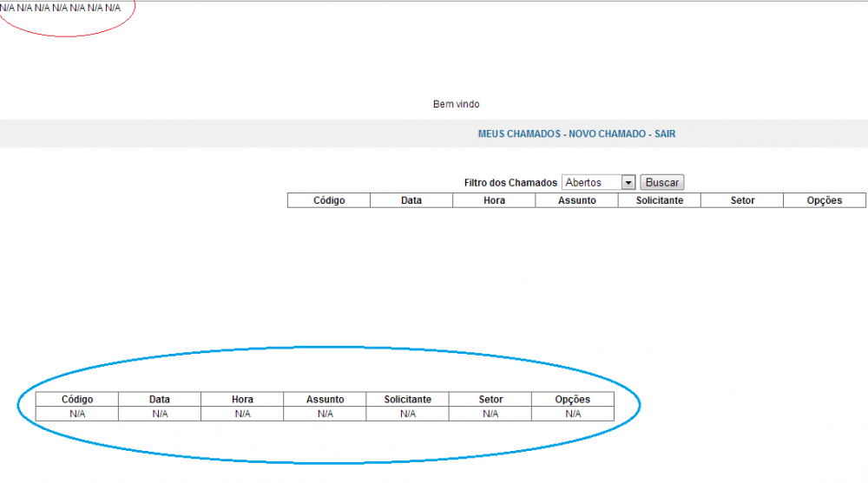The image size is (868, 483).
Task: Click the N/A cell under Hora
Action: [x=242, y=414]
